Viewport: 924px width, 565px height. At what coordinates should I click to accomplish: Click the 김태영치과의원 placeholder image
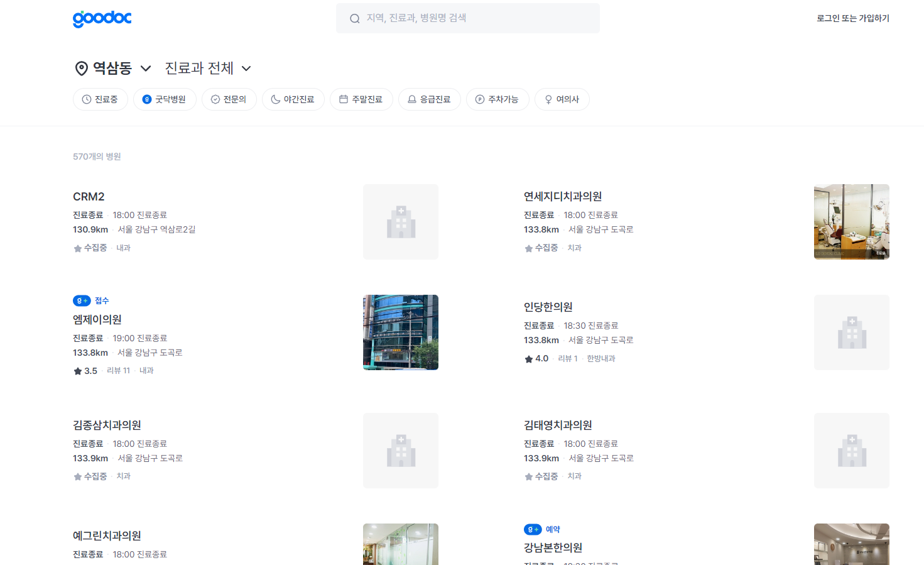coord(852,451)
